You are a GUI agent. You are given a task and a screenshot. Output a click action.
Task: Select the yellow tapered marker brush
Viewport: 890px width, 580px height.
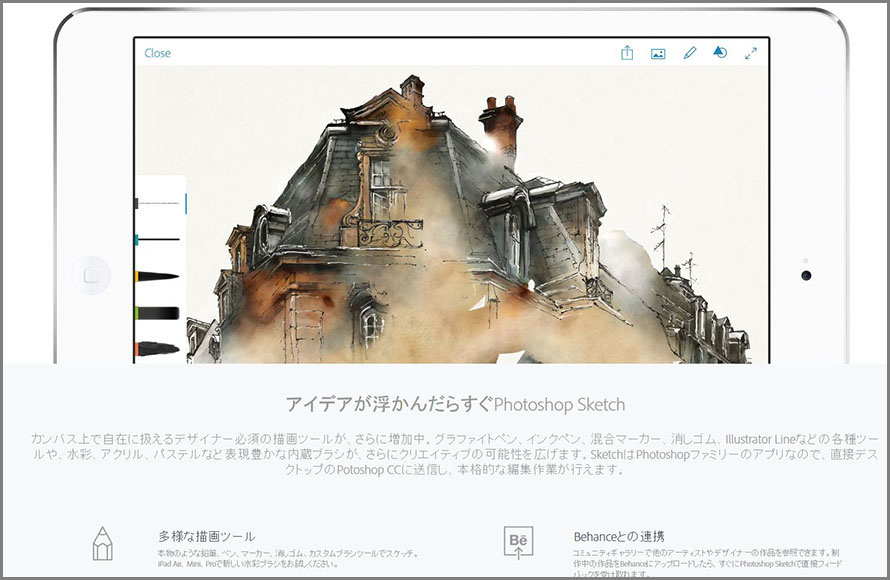[x=158, y=277]
